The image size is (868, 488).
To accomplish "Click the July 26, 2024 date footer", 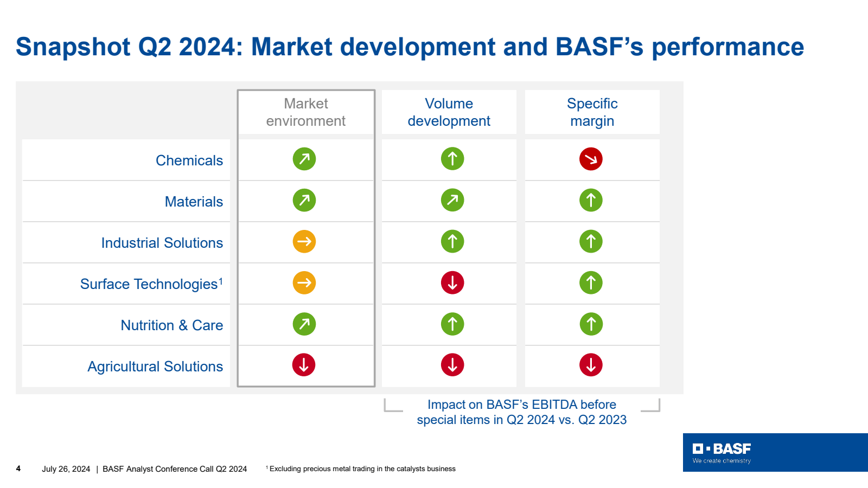I will [66, 469].
